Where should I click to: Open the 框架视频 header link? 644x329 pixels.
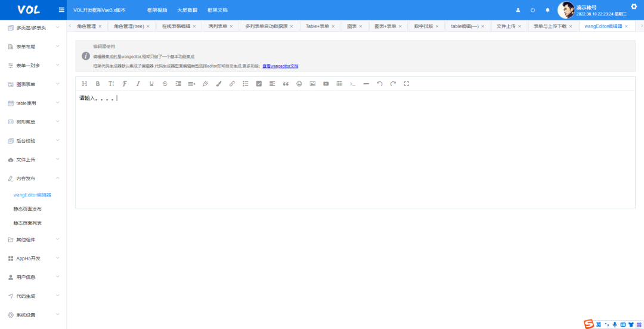coord(157,10)
